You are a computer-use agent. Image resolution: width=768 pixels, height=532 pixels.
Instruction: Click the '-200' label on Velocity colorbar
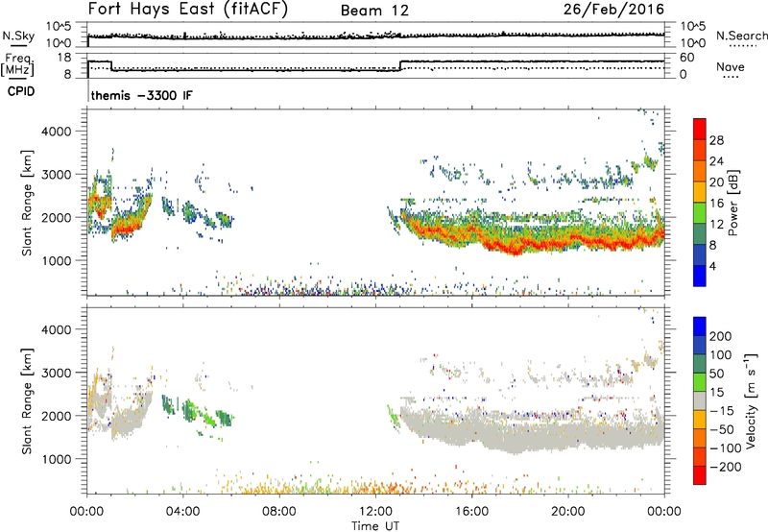[x=726, y=467]
